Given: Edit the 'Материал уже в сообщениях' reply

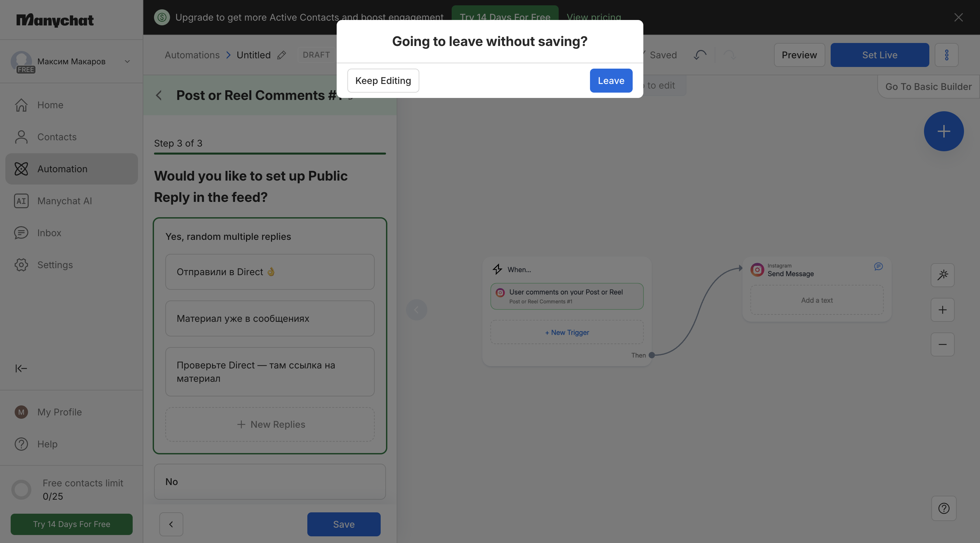Looking at the screenshot, I should 270,319.
